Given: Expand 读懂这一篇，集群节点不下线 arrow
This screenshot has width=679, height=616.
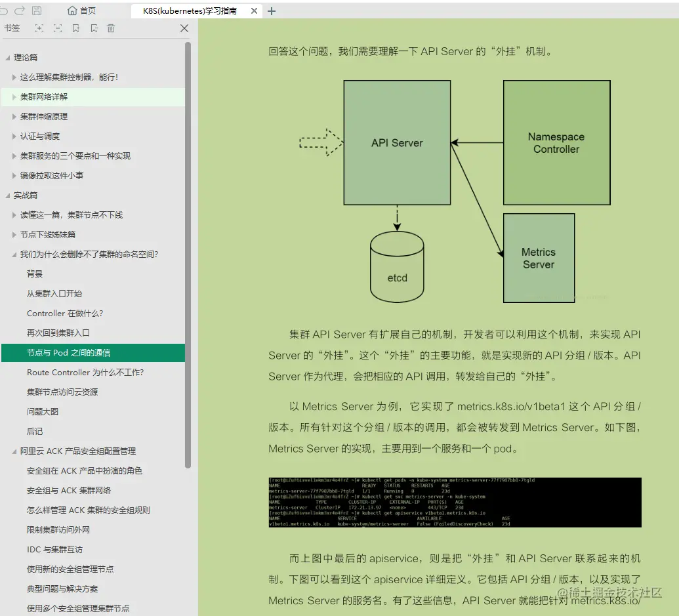Looking at the screenshot, I should [x=14, y=215].
